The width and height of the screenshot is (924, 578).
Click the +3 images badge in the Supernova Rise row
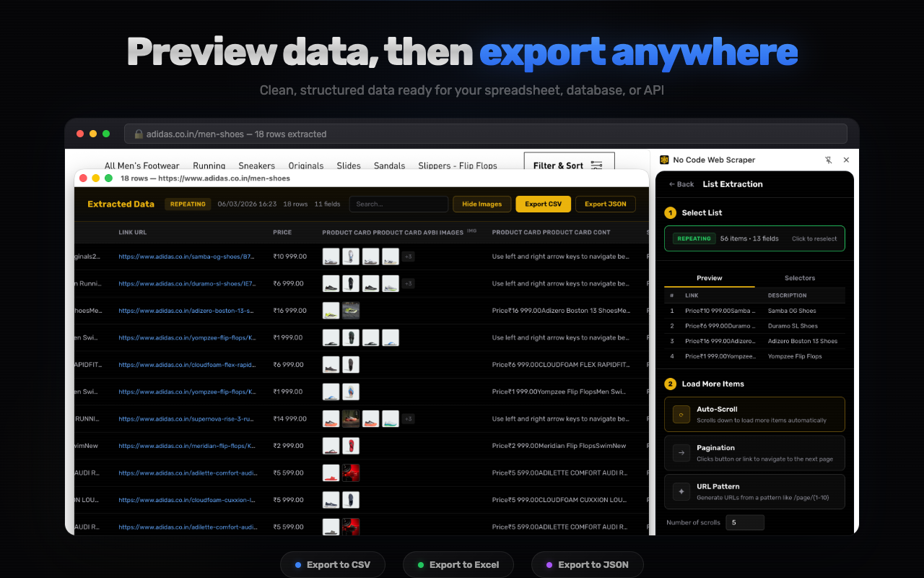(408, 419)
